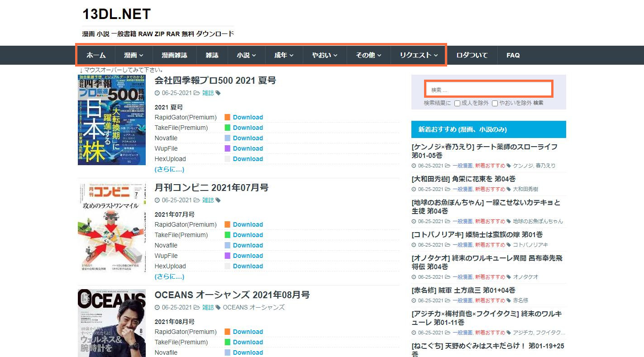Expand the 漫画 dropdown menu
644x357 pixels.
pyautogui.click(x=134, y=55)
